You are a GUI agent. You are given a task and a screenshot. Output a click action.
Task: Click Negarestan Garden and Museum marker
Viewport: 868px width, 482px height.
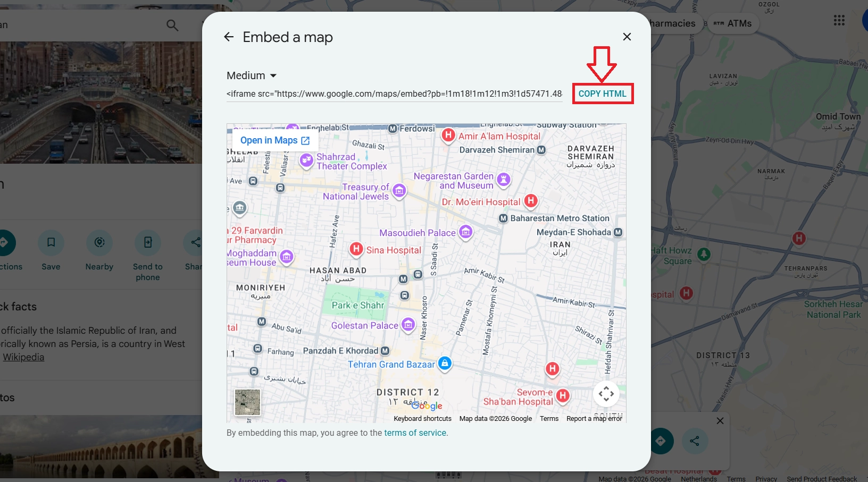pyautogui.click(x=504, y=180)
